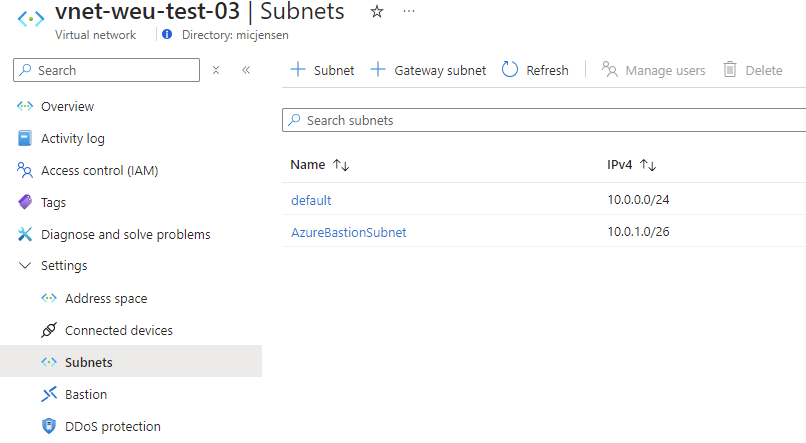Clear the sidebar search with X icon

tap(215, 70)
